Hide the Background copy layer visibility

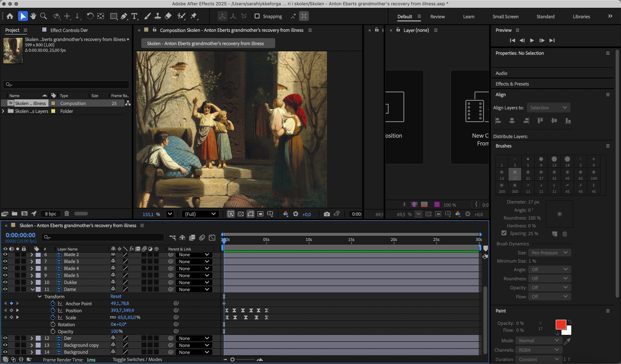coord(5,345)
